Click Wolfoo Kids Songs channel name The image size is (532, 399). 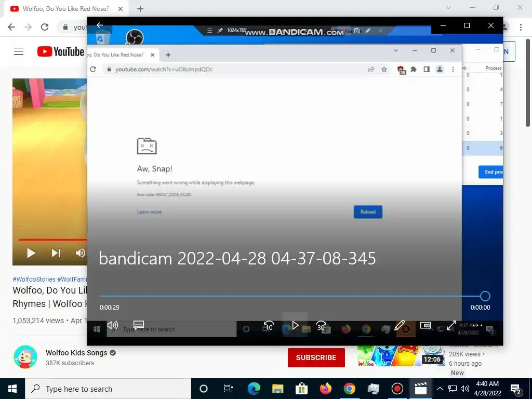click(76, 353)
